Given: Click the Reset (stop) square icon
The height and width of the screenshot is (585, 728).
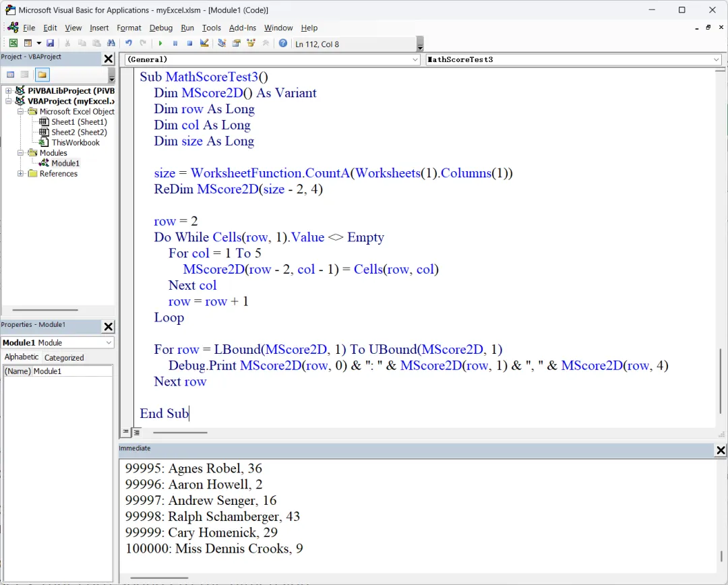Looking at the screenshot, I should 189,43.
